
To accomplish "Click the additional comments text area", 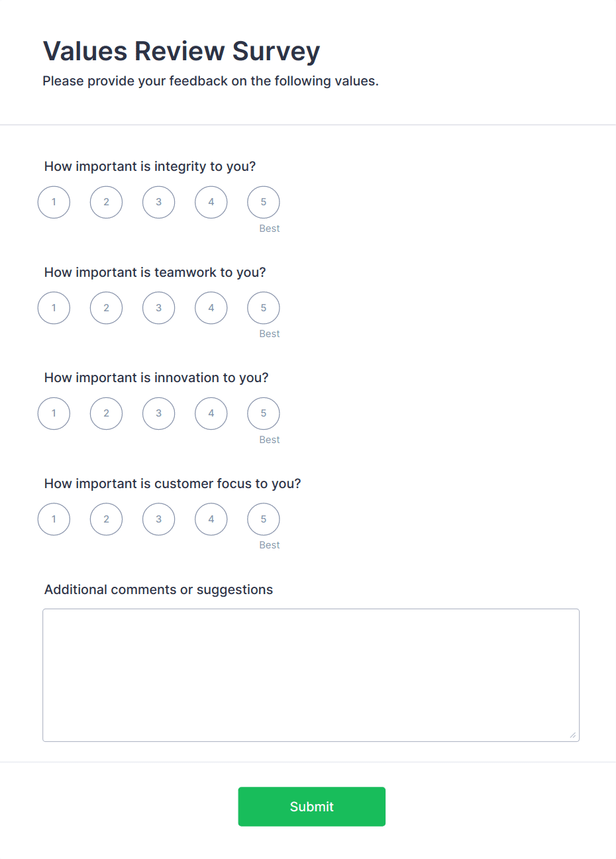I will point(311,675).
